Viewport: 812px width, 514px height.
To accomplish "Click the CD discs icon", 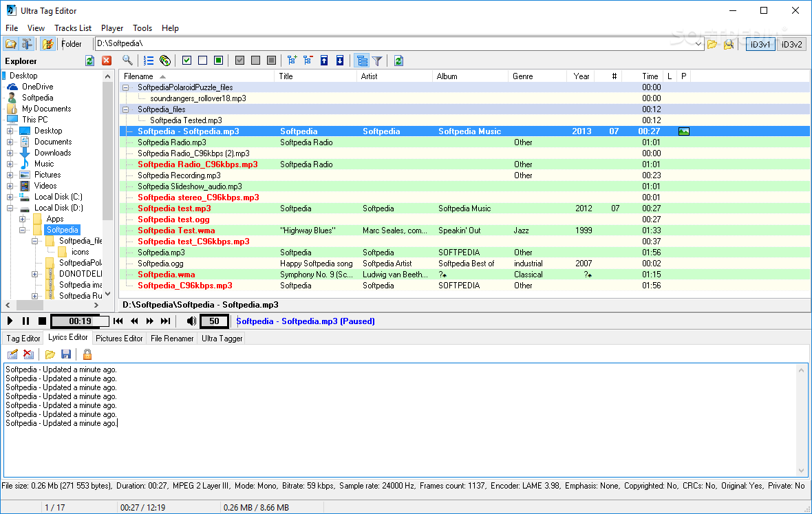I will click(x=165, y=61).
